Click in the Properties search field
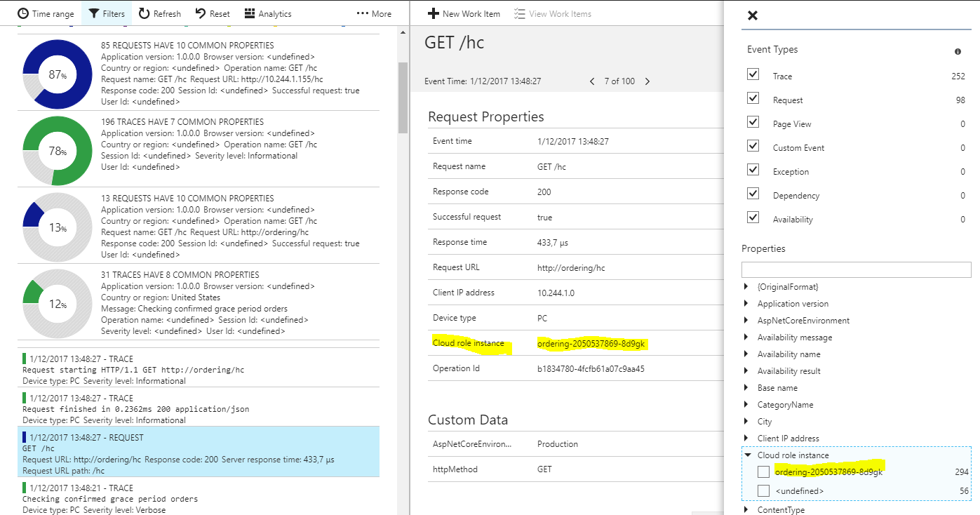The image size is (980, 515). pyautogui.click(x=856, y=269)
